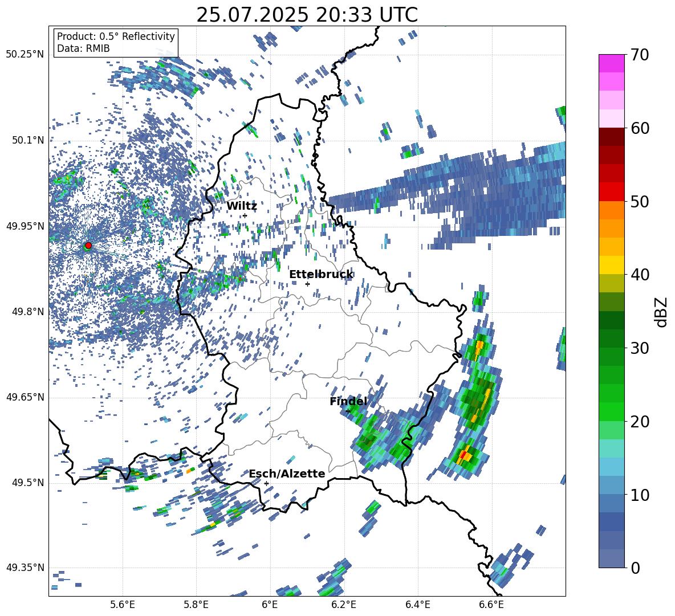Click the 49.95°N latitude label
Viewport: 675px width, 616px height.
coord(25,226)
